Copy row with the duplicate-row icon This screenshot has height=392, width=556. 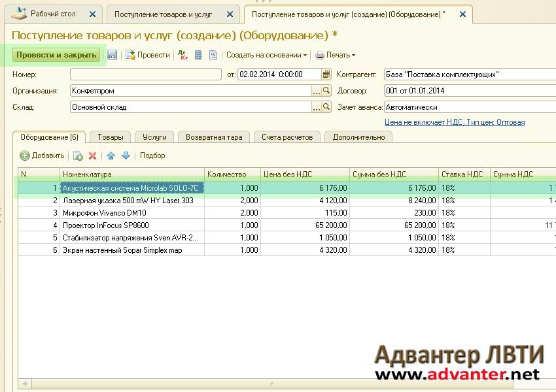[x=78, y=155]
